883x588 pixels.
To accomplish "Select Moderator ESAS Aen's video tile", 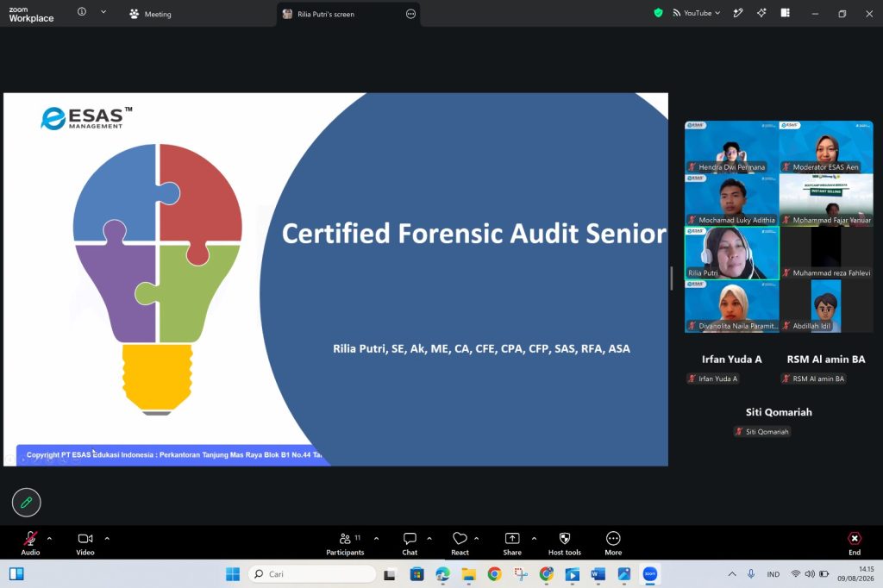I will (826, 147).
